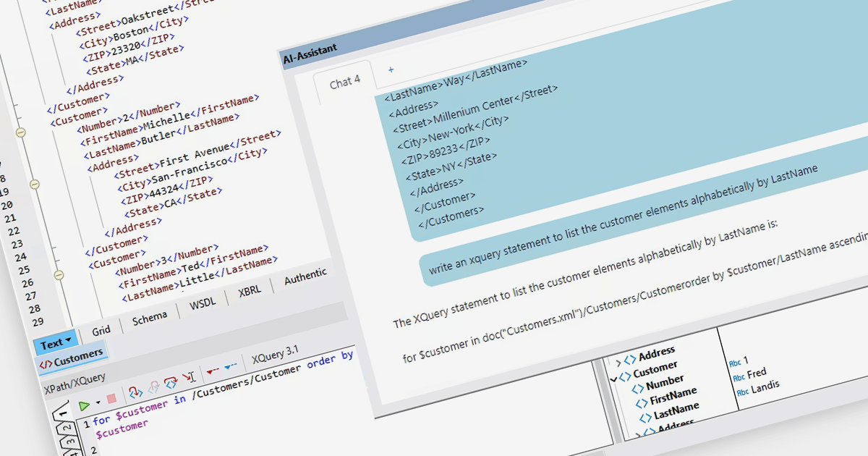This screenshot has width=868, height=456.
Task: Click the FirstName element icon in tree
Action: tap(642, 402)
